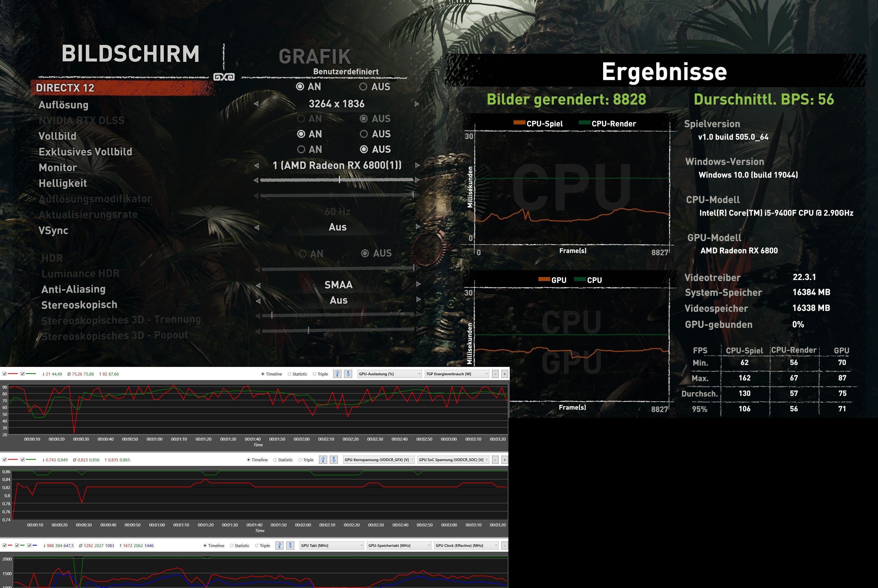Select Timeline view for the GPU Takt graph

214,546
